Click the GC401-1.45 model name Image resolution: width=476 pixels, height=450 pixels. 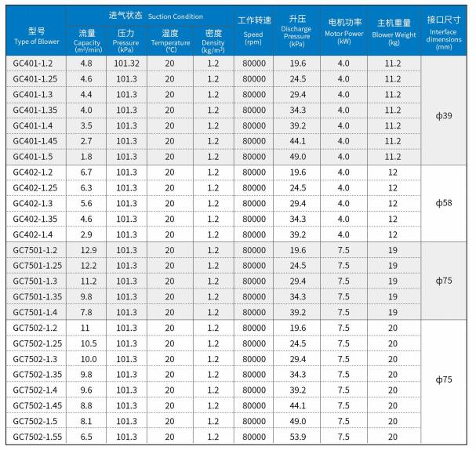35,141
